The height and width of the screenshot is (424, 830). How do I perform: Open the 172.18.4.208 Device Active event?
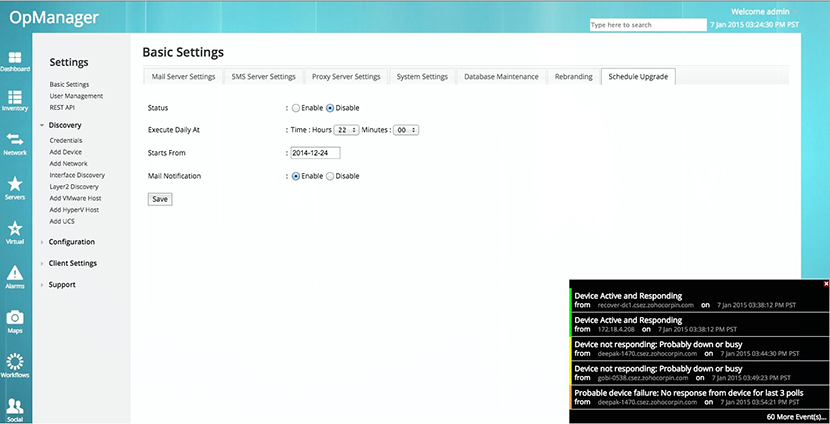699,324
